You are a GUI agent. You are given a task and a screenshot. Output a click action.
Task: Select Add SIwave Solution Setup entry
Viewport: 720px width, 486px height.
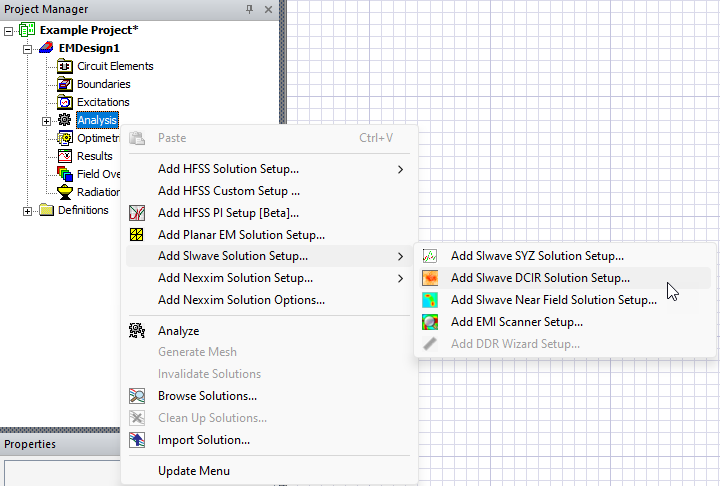[x=269, y=256]
